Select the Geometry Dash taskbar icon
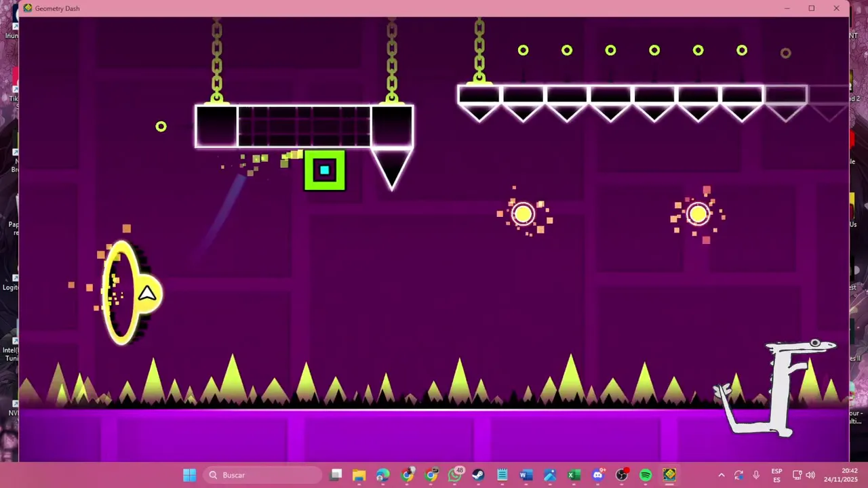868x488 pixels. click(x=669, y=475)
